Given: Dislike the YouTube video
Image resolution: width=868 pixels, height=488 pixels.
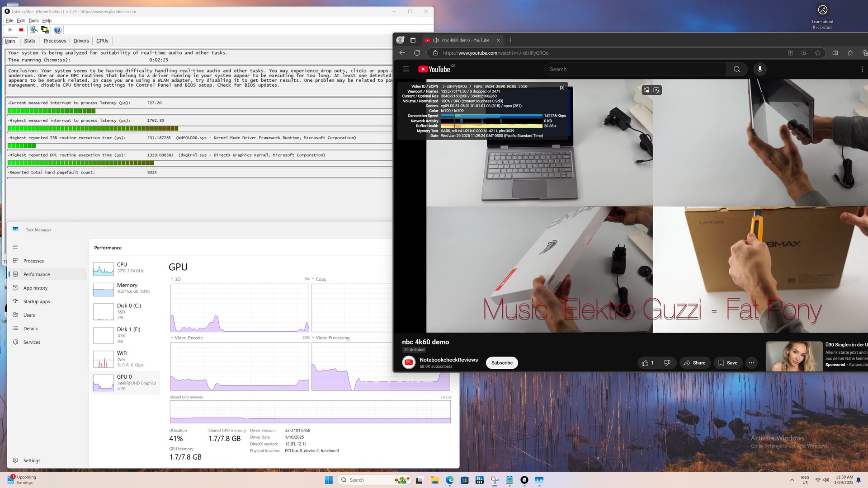Looking at the screenshot, I should pos(667,363).
